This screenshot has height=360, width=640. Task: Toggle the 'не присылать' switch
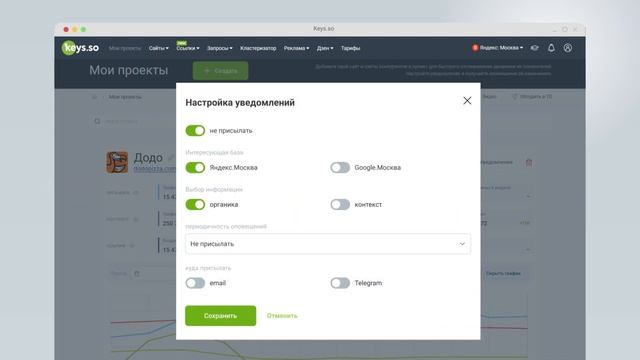click(195, 131)
